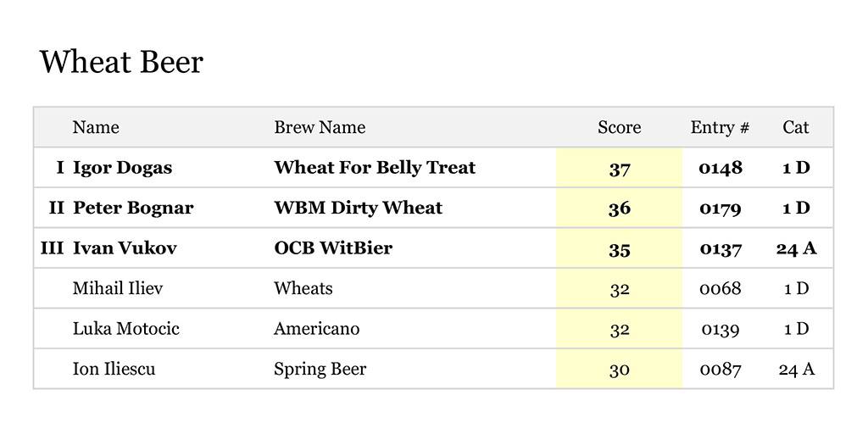Select WBM Dirty Wheat brew name

tap(358, 208)
